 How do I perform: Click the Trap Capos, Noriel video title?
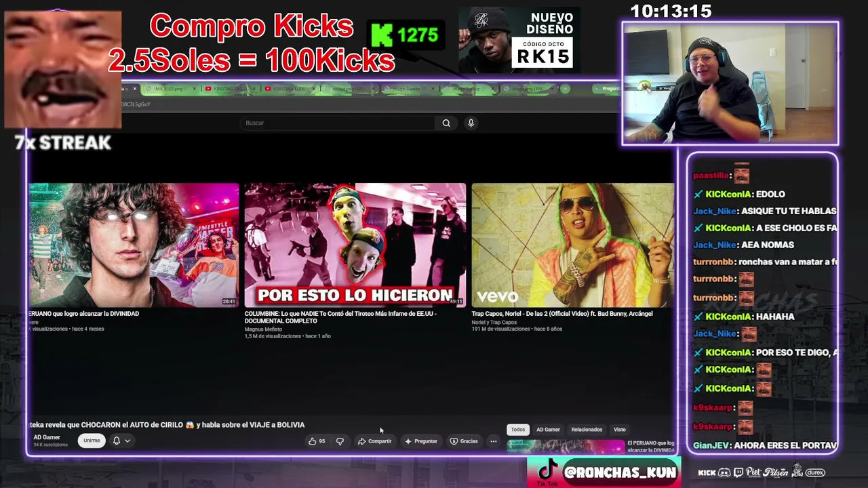(x=562, y=314)
